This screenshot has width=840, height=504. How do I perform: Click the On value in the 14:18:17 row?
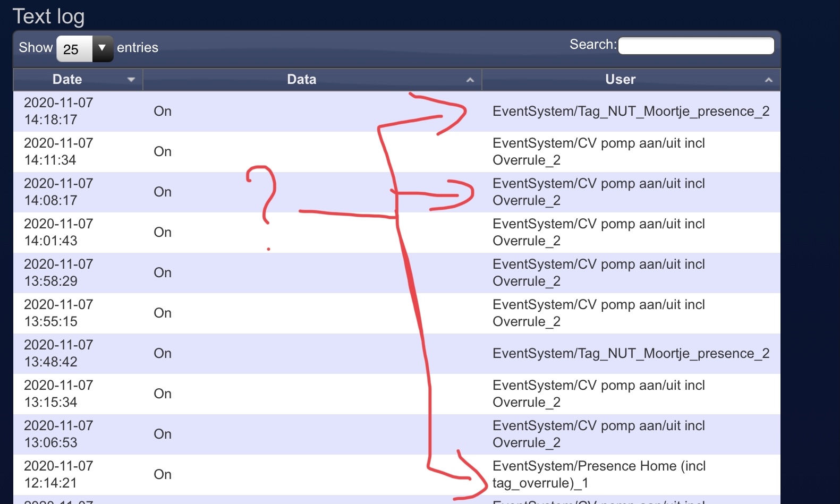163,111
